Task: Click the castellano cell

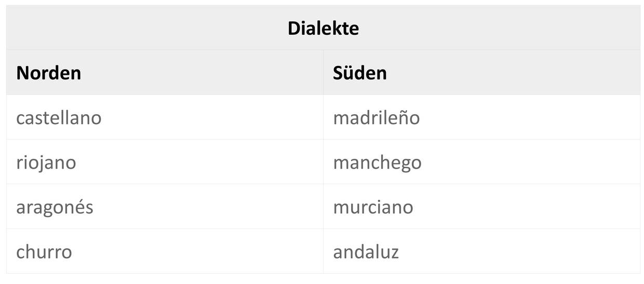Action: point(59,118)
